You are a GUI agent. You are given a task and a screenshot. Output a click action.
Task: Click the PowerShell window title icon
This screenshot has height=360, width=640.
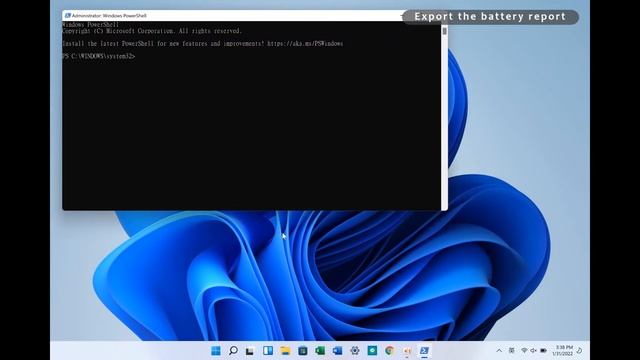tap(68, 16)
